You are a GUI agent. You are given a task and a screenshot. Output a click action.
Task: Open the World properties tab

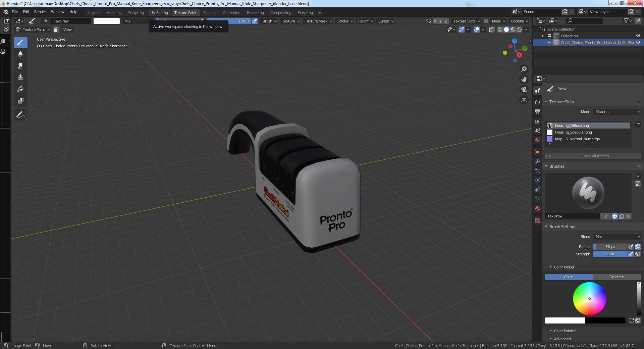point(538,140)
